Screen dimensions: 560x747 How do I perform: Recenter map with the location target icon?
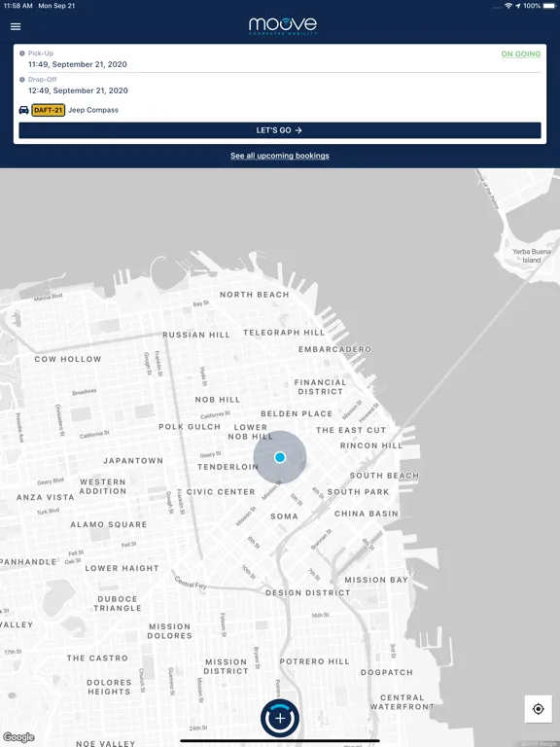coord(538,709)
